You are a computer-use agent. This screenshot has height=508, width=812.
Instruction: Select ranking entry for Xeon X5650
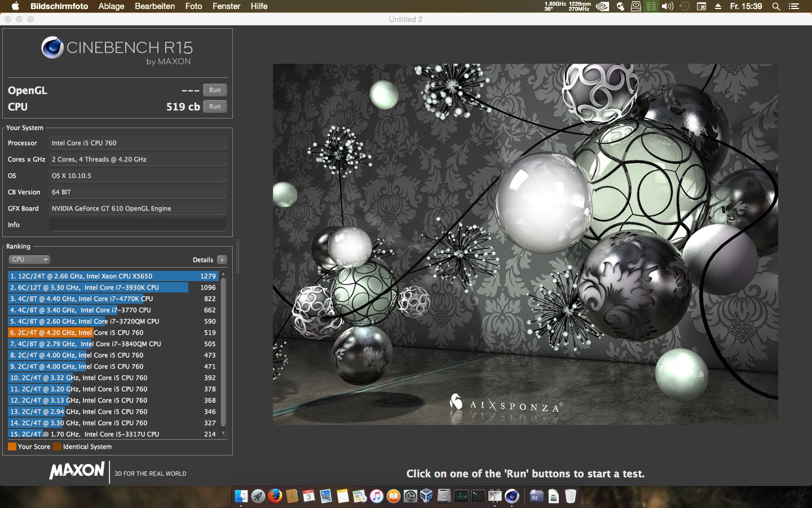(113, 276)
